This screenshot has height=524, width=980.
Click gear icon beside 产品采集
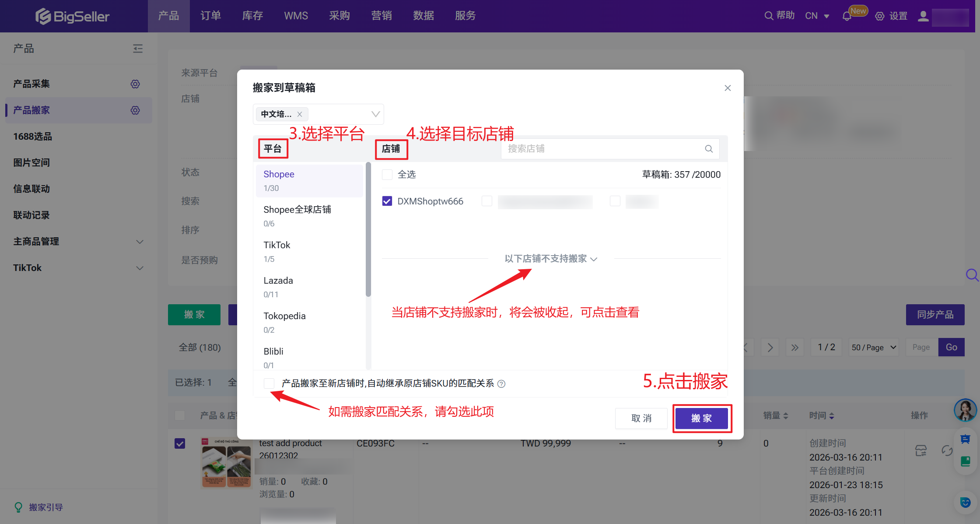coord(135,84)
